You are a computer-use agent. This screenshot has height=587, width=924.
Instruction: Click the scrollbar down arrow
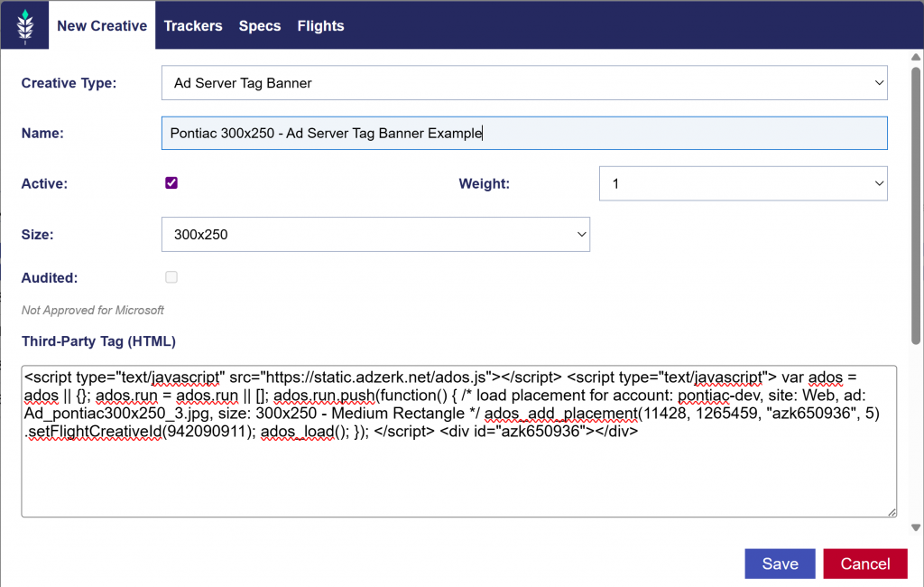coord(916,527)
